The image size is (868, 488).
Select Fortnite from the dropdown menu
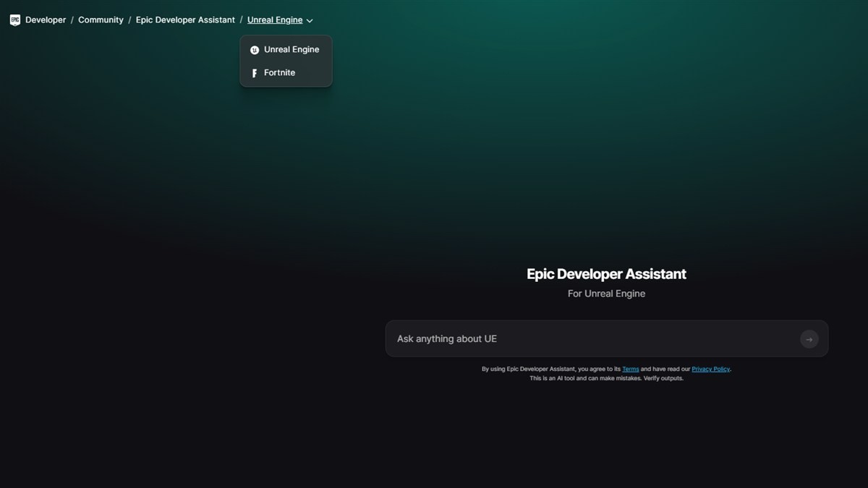tap(286, 73)
